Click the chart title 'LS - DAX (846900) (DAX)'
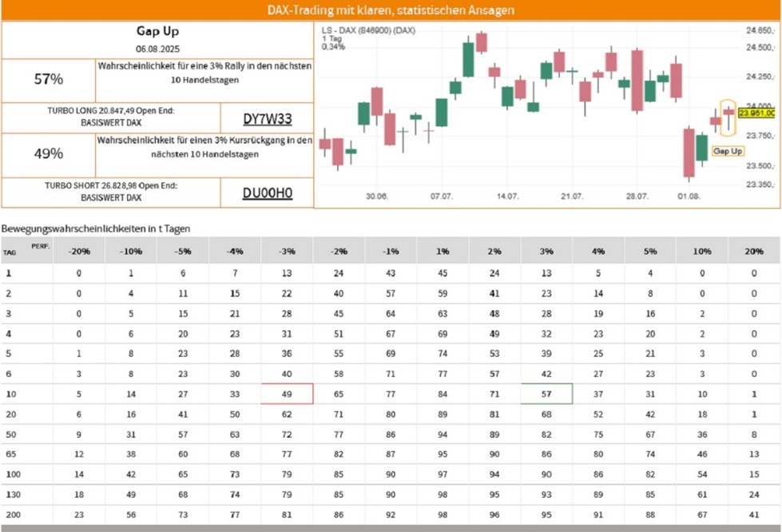 click(x=368, y=30)
